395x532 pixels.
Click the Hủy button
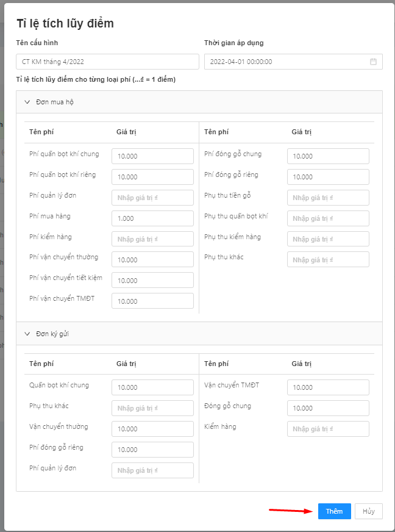369,511
